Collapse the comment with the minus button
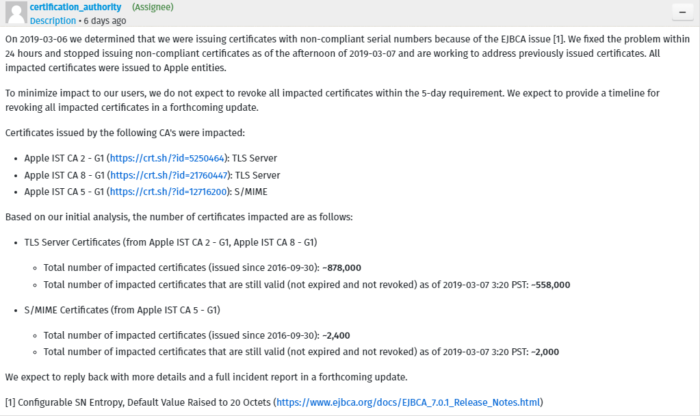This screenshot has height=416, width=700. click(682, 12)
